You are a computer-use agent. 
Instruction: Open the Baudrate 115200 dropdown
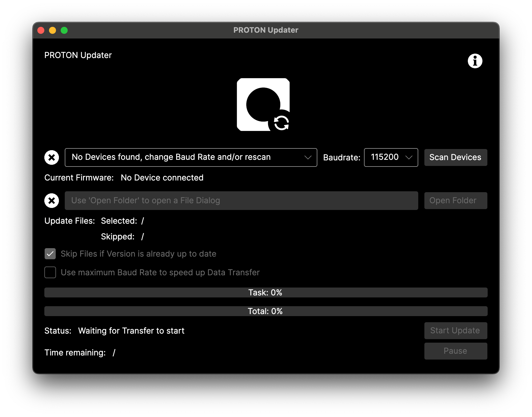pos(391,157)
